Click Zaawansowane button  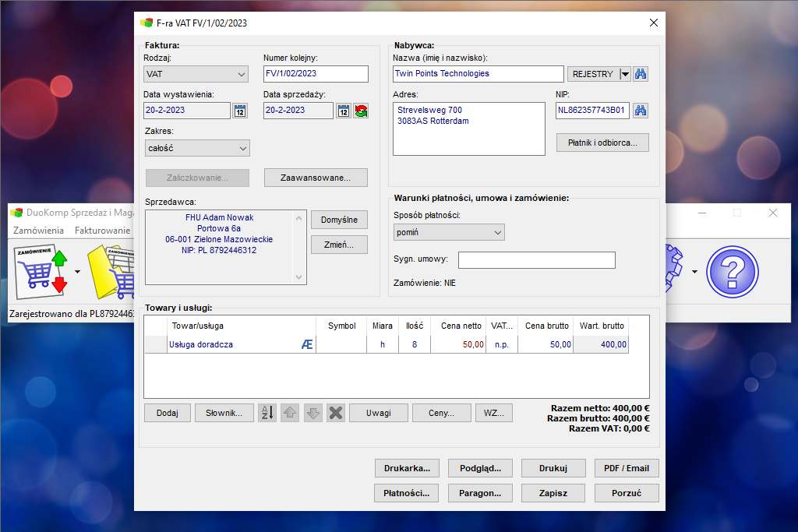(x=316, y=178)
